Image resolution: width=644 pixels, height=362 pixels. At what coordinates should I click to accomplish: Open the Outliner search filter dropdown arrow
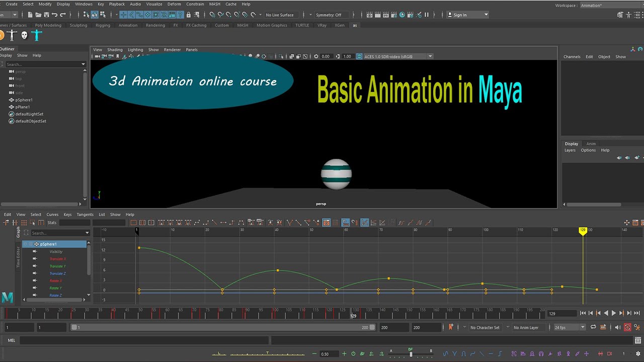(83, 64)
